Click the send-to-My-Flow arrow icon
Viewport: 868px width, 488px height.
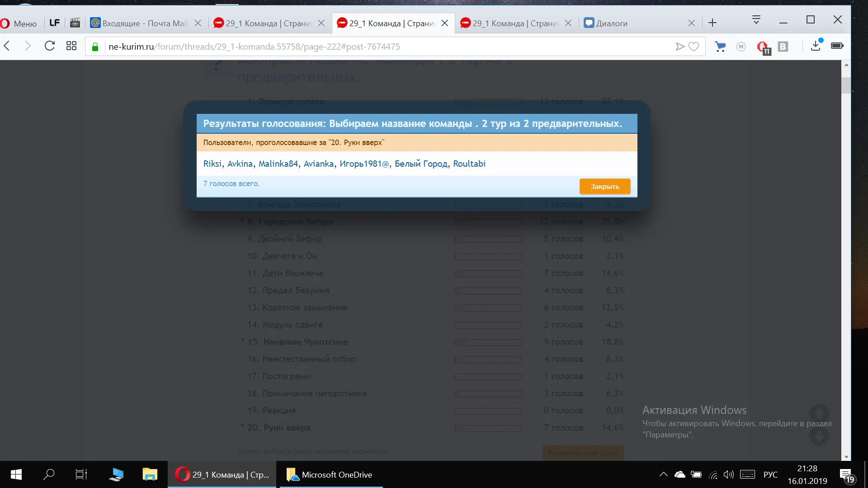point(680,47)
